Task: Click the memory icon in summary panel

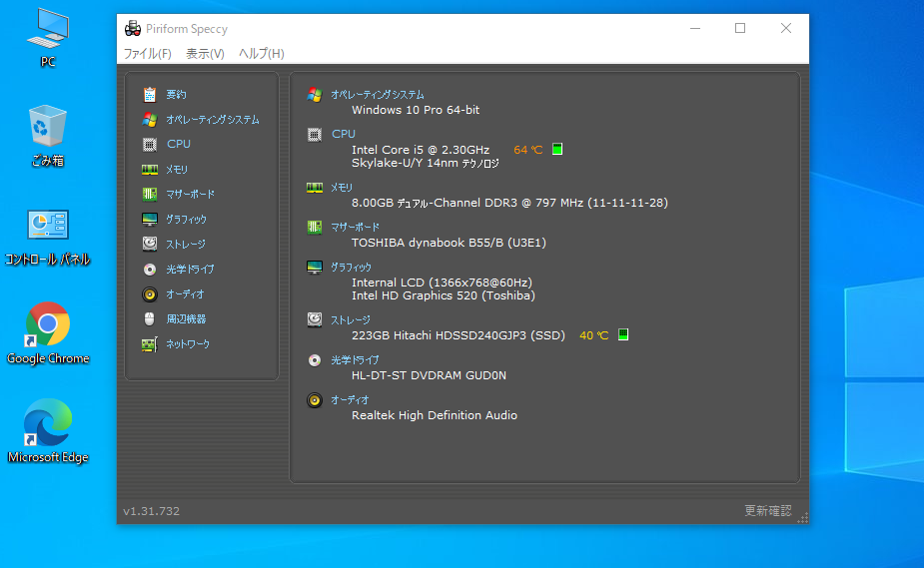Action: [x=315, y=188]
